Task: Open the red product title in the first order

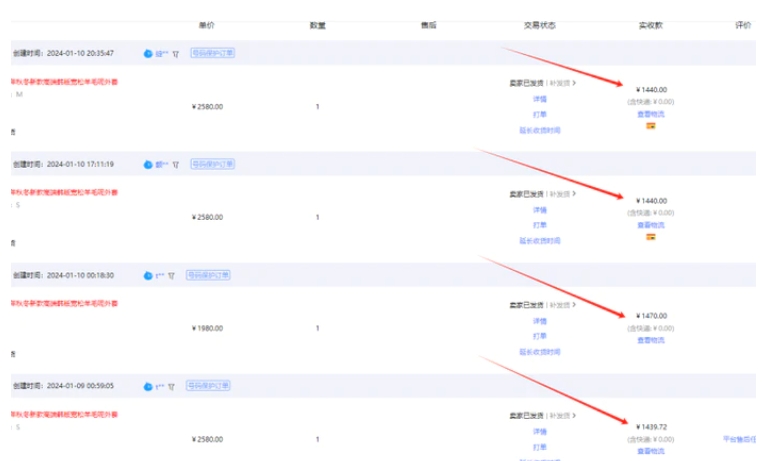Action: point(65,81)
